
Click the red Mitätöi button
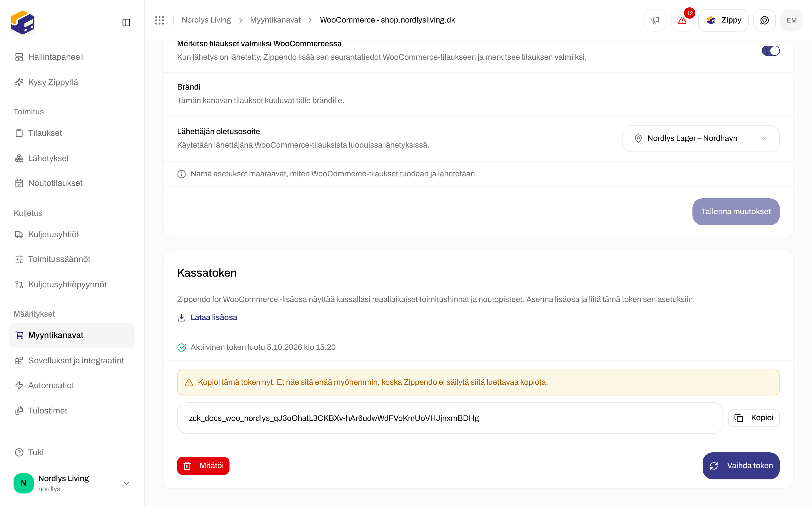203,466
